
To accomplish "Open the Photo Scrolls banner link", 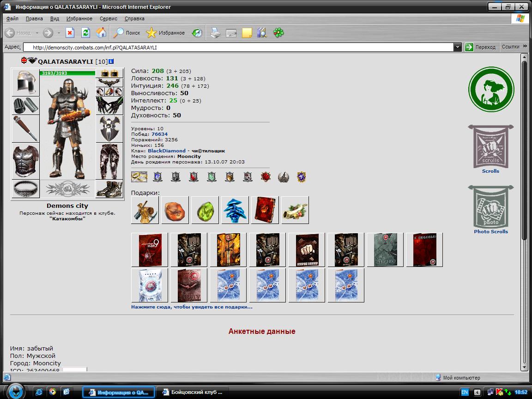I will 490,210.
